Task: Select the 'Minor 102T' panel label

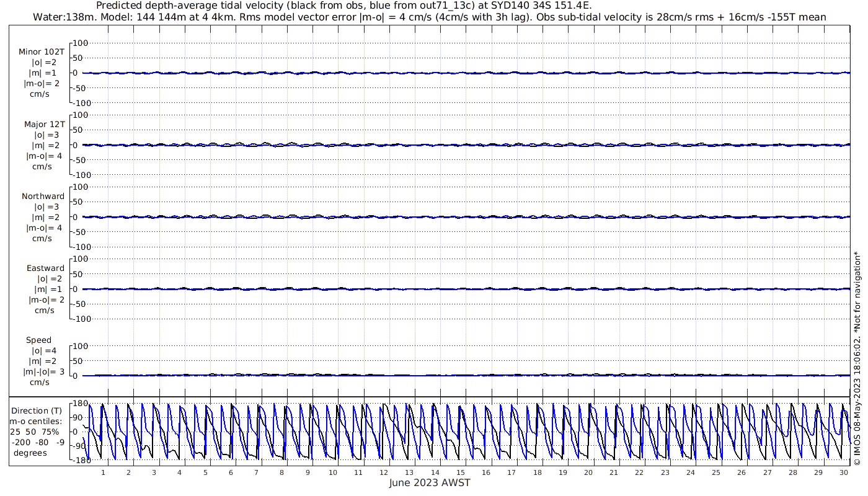Action: [42, 52]
